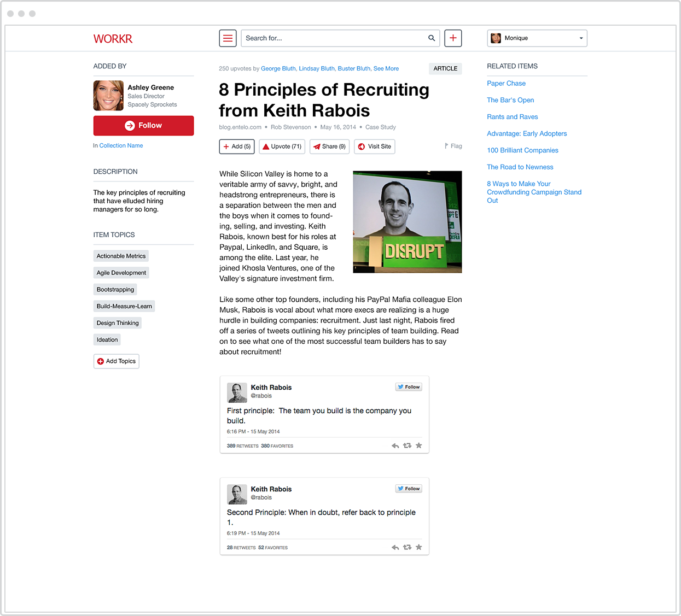
Task: Open related item Rants and Raves
Action: (513, 117)
